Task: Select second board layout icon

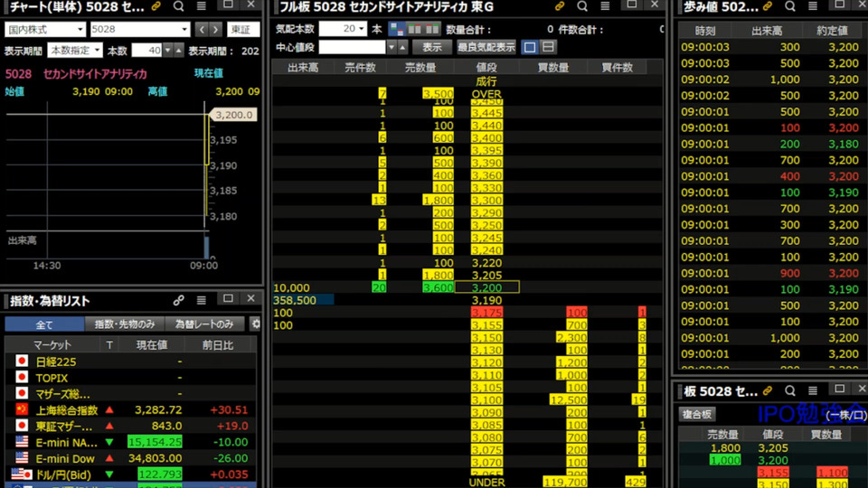Action: point(414,29)
